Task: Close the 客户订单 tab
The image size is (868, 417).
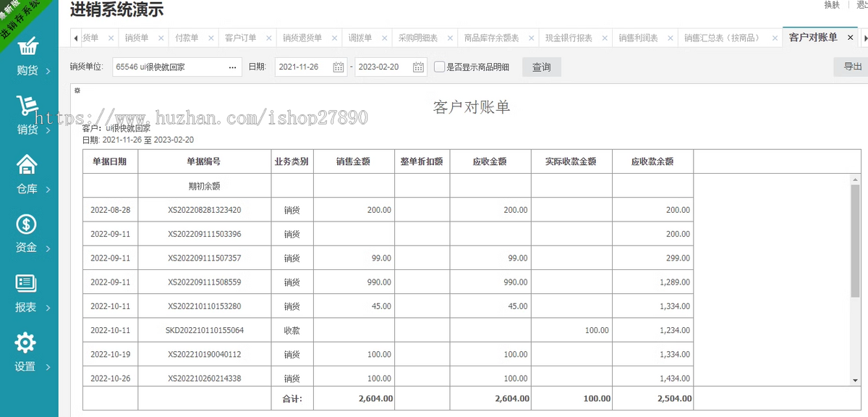Action: pyautogui.click(x=268, y=38)
